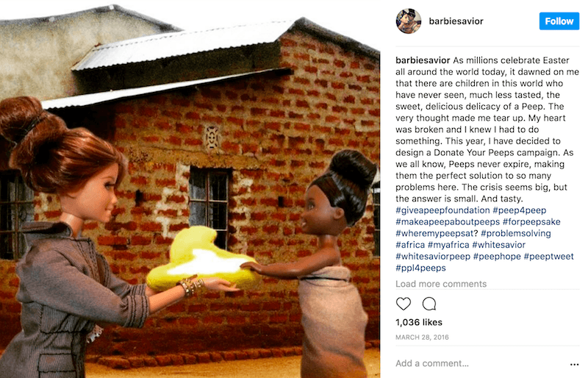Open the #peep4peep hashtag
The height and width of the screenshot is (378, 588).
point(520,210)
